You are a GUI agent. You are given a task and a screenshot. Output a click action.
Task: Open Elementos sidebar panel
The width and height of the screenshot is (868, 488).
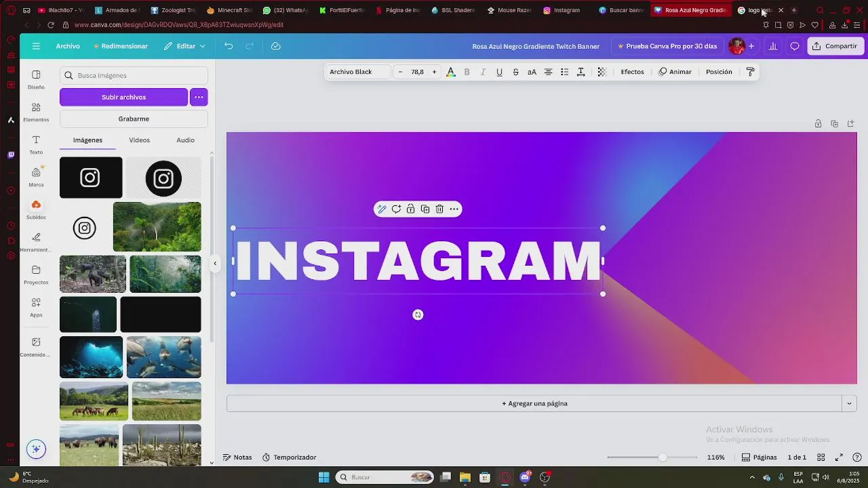pos(36,112)
